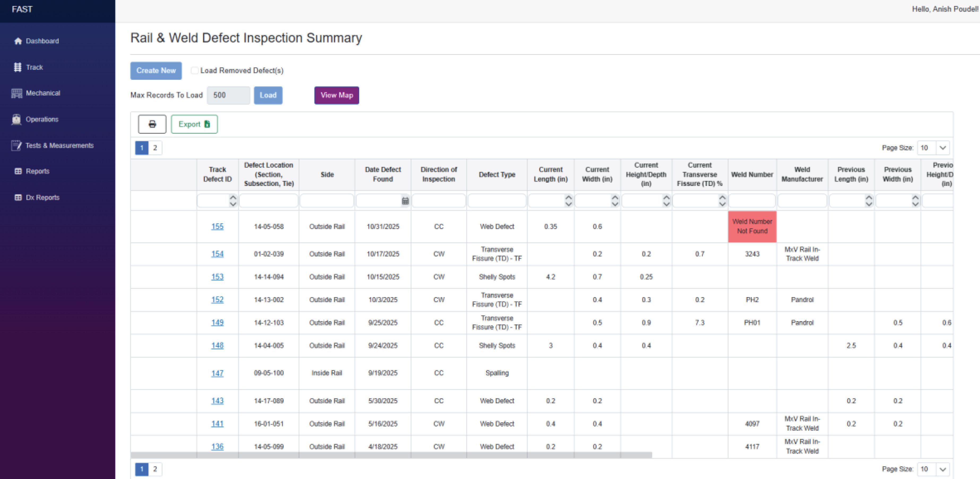
Task: Click the Create New button
Action: coord(156,71)
